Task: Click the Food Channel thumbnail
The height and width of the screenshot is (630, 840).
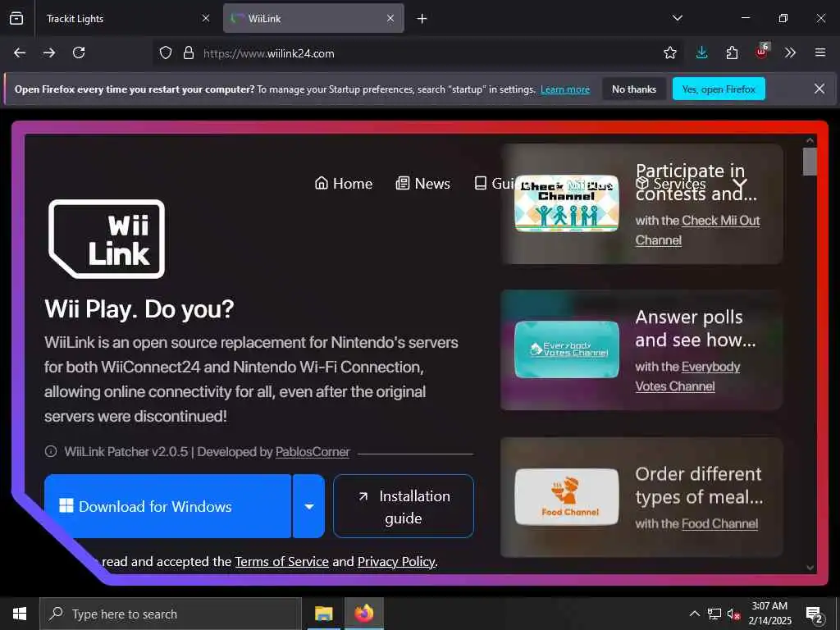Action: [x=566, y=497]
